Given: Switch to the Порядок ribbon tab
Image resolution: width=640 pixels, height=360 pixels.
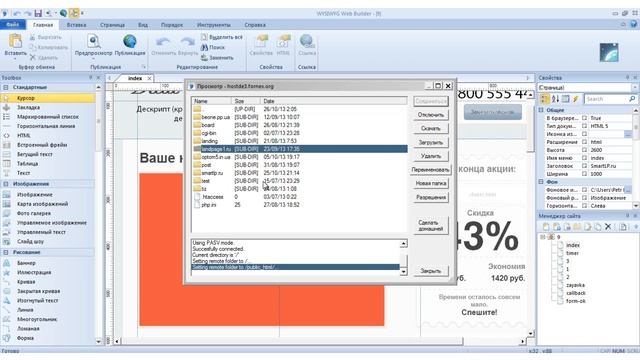Looking at the screenshot, I should click(x=172, y=25).
